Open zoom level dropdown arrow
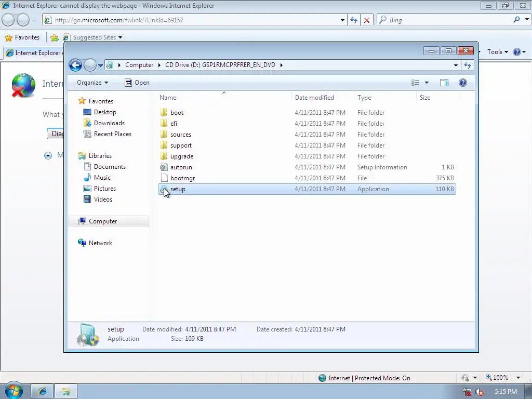Viewport: 532px width, 399px height. [518, 378]
